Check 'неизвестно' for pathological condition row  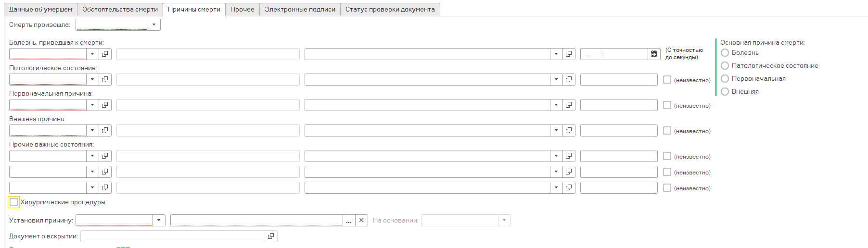tap(667, 80)
